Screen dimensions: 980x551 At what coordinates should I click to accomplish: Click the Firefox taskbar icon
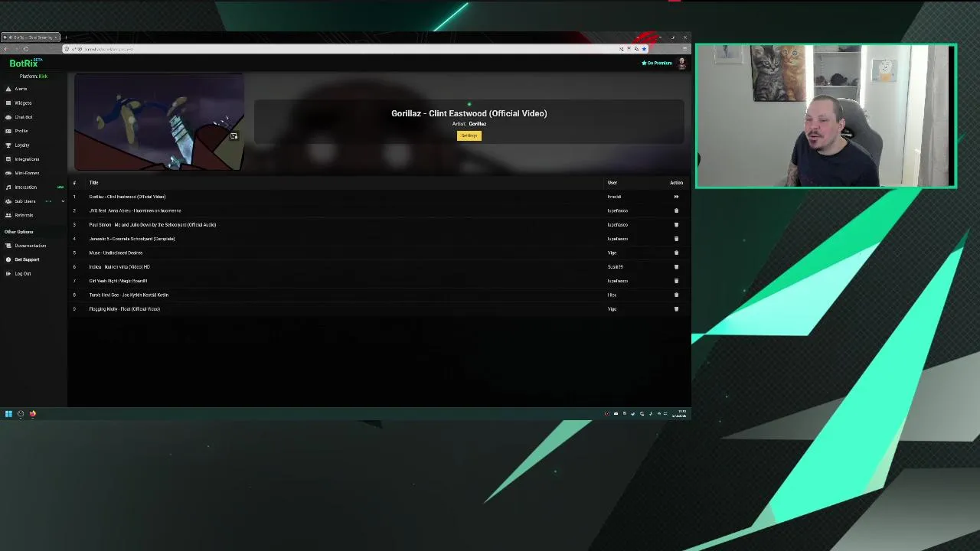[33, 414]
